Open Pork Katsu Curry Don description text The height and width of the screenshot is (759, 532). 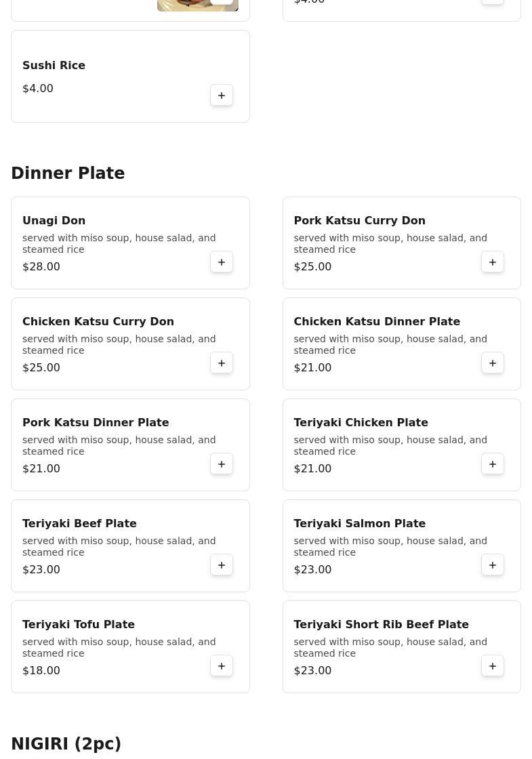click(x=390, y=243)
